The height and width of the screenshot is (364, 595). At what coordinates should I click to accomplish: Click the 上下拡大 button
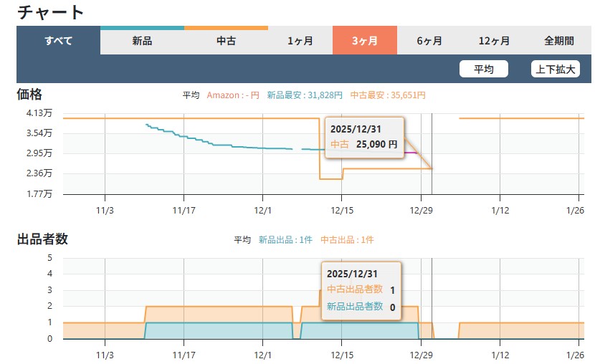(x=555, y=69)
